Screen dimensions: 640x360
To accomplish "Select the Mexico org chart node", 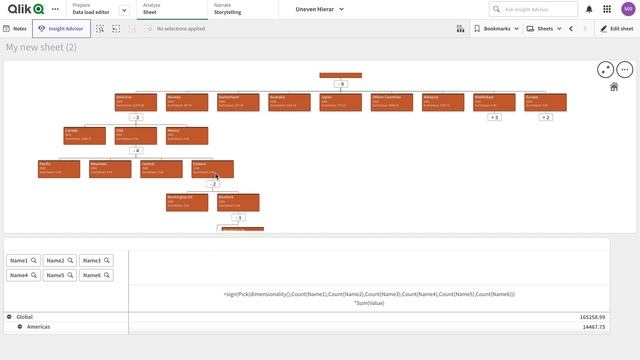I will [x=187, y=136].
